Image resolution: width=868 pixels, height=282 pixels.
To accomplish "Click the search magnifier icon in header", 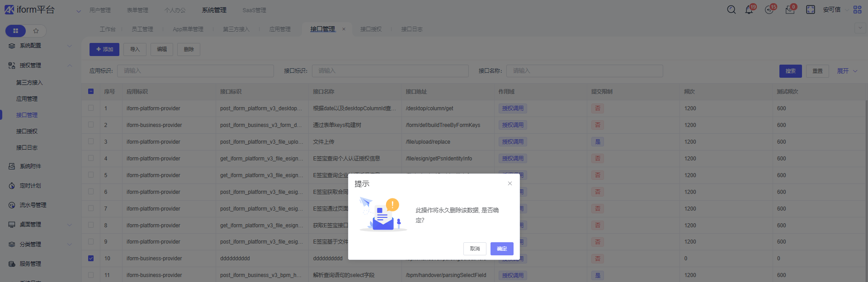I will tap(731, 10).
